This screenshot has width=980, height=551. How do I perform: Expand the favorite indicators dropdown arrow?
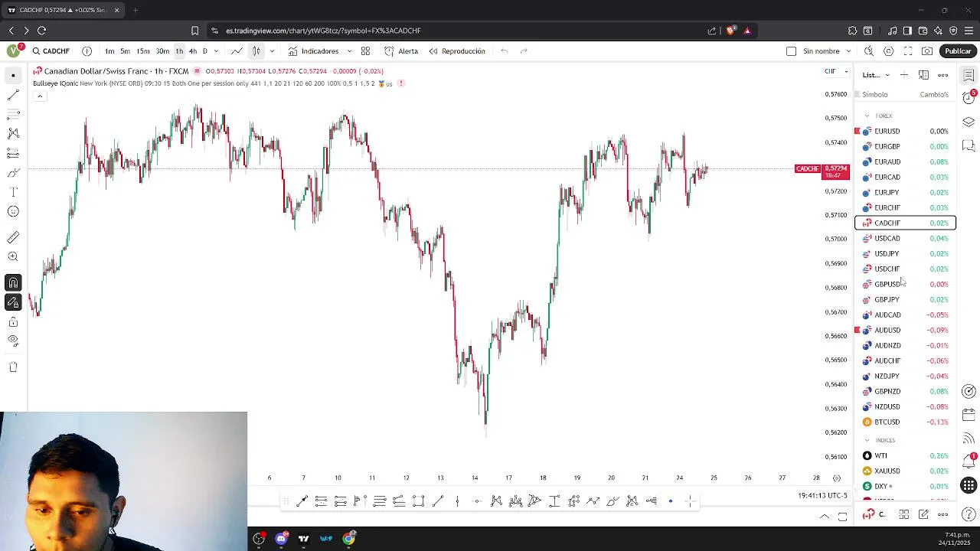click(349, 51)
